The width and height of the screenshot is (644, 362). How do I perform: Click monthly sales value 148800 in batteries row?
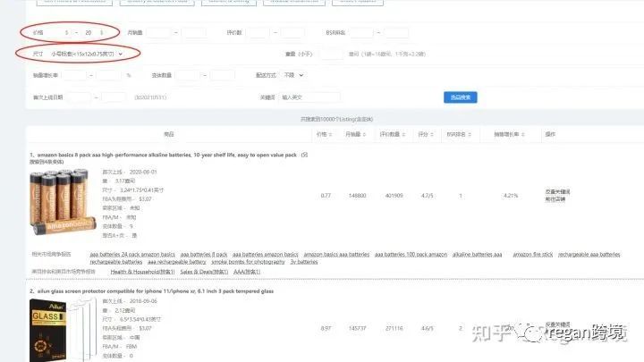point(357,196)
